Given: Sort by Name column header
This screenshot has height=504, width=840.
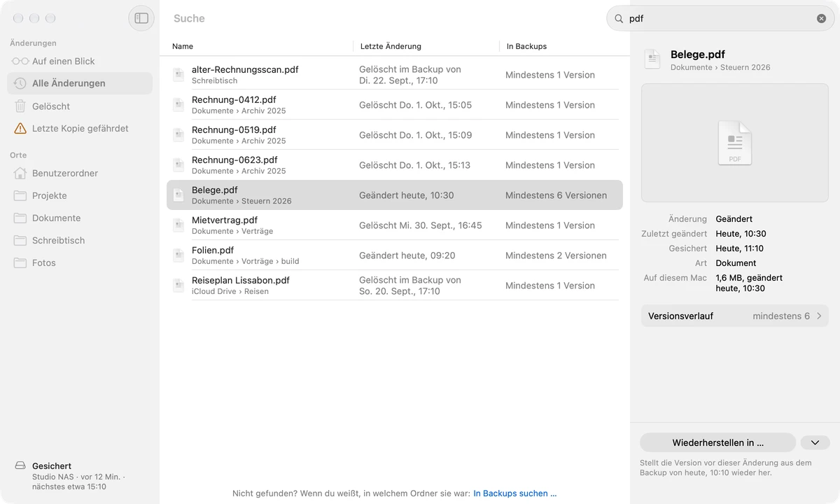Looking at the screenshot, I should [x=183, y=46].
